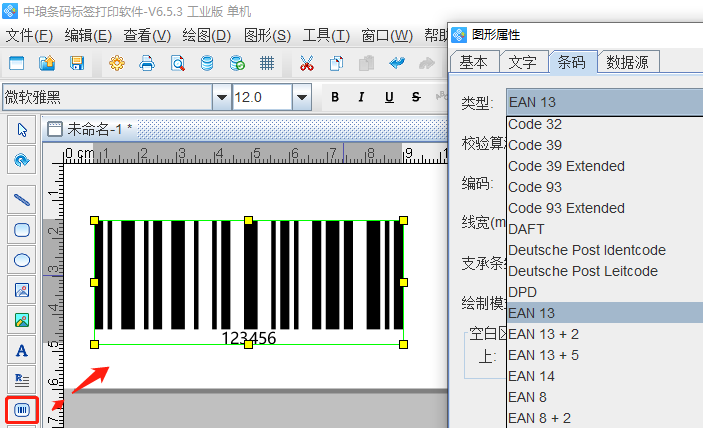703x428 pixels.
Task: Open font size dropdown arrow
Action: (x=302, y=97)
